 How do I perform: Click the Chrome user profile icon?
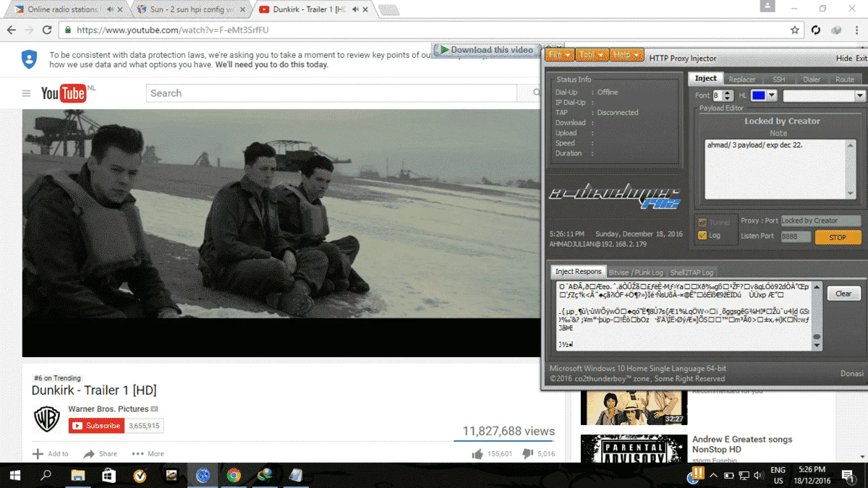tap(767, 6)
